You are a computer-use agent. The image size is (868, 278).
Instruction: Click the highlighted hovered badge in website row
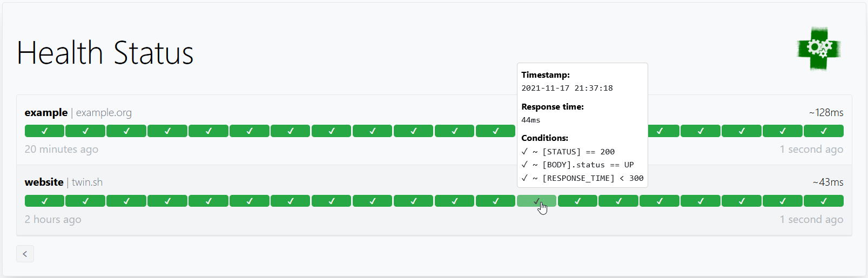536,201
